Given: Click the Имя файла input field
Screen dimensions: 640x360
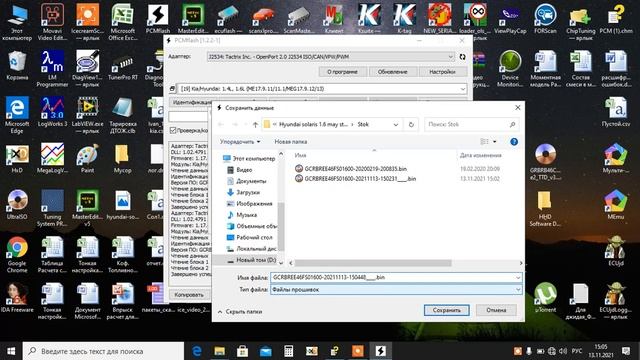Looking at the screenshot, I should click(393, 277).
